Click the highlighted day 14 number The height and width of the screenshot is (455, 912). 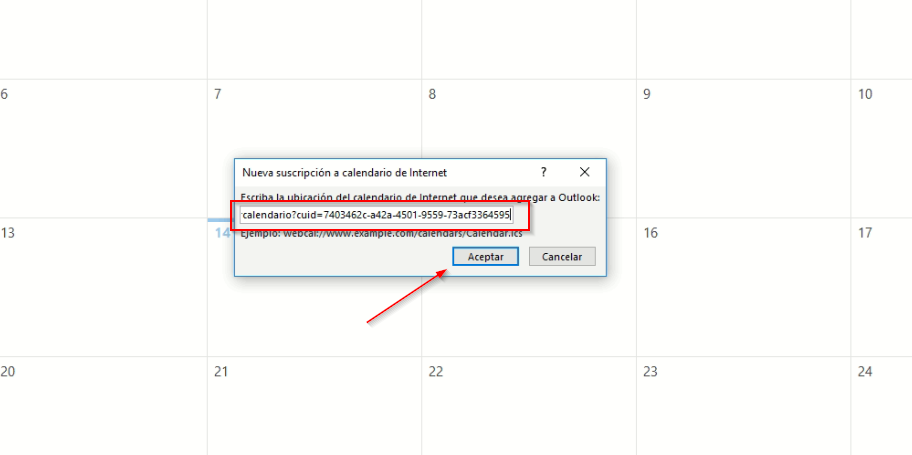[x=222, y=233]
